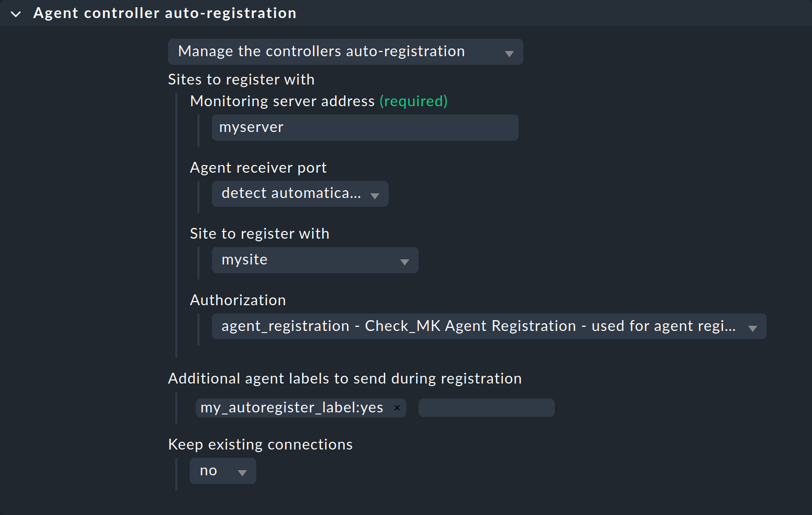Collapse the Agent controller auto-registration section

click(x=15, y=13)
